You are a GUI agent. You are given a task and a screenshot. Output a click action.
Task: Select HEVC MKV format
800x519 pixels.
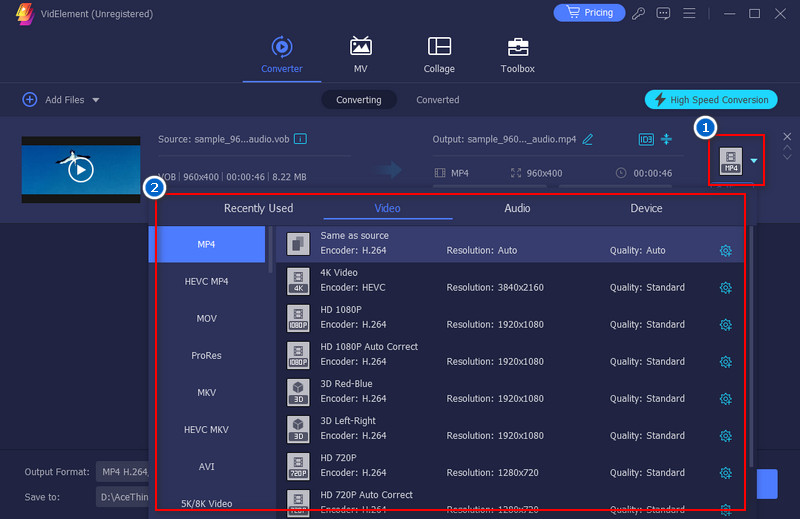pyautogui.click(x=207, y=430)
